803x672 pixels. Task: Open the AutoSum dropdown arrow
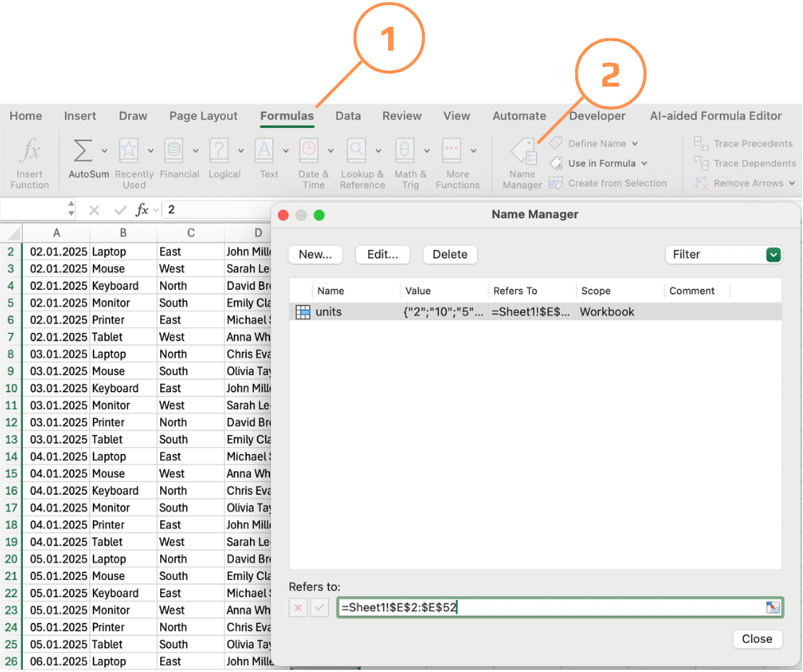tap(104, 151)
